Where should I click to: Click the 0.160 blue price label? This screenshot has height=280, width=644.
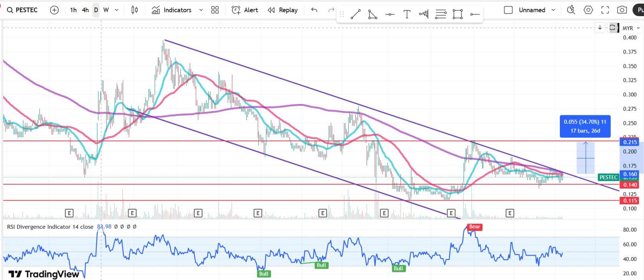[x=630, y=174]
